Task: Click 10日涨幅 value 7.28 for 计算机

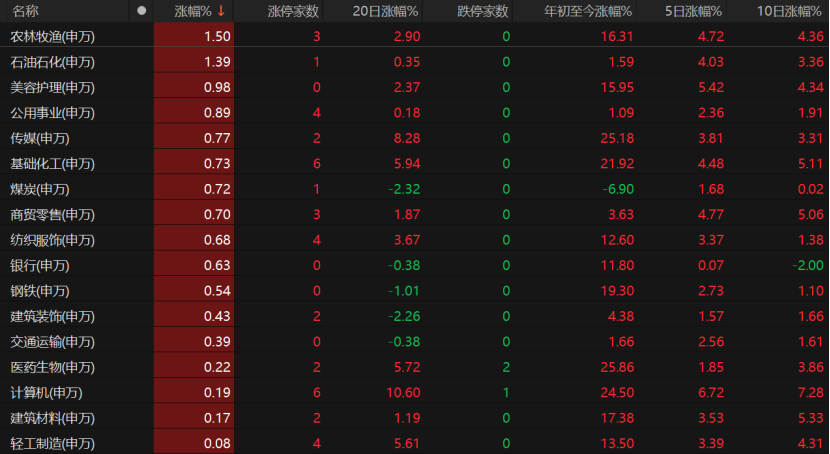Action: (811, 392)
